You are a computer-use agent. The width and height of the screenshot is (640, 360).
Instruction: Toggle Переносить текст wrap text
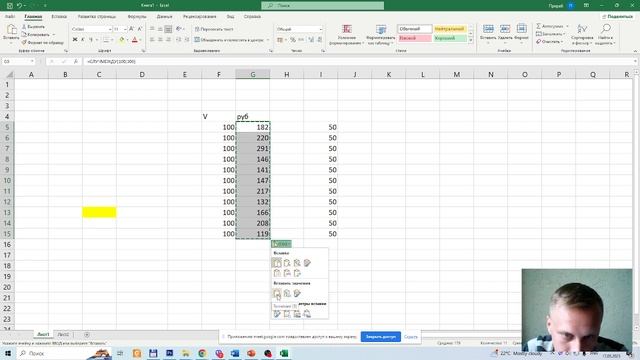coord(214,29)
